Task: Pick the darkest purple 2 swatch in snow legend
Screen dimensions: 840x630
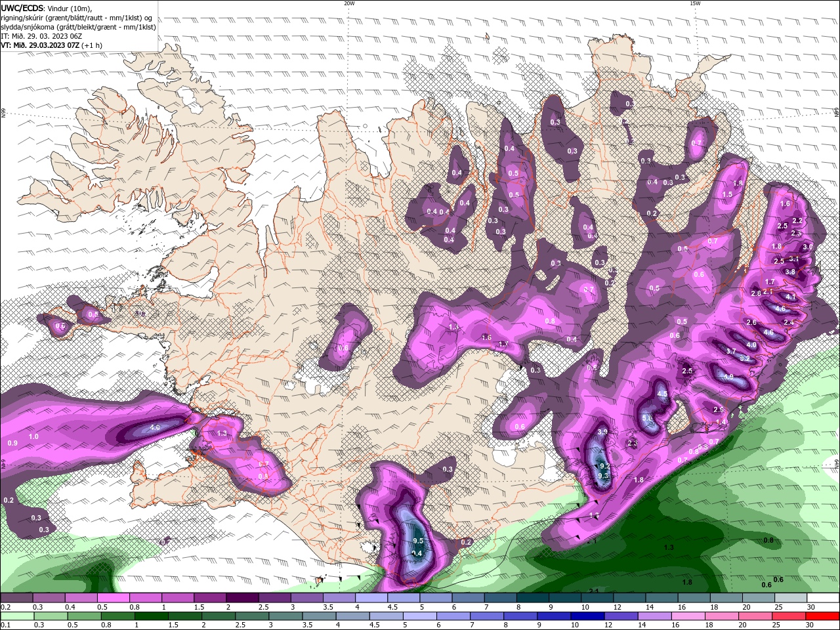Action: pos(242,598)
